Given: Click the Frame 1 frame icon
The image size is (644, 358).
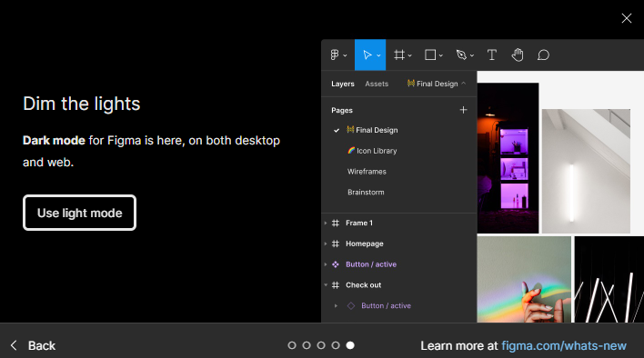Looking at the screenshot, I should point(336,224).
